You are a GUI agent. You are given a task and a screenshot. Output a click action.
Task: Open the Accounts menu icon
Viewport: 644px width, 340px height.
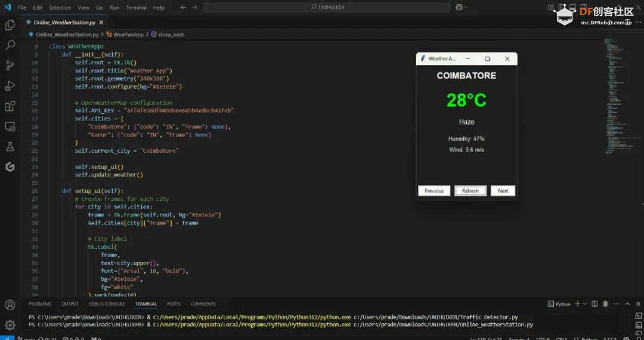10,305
